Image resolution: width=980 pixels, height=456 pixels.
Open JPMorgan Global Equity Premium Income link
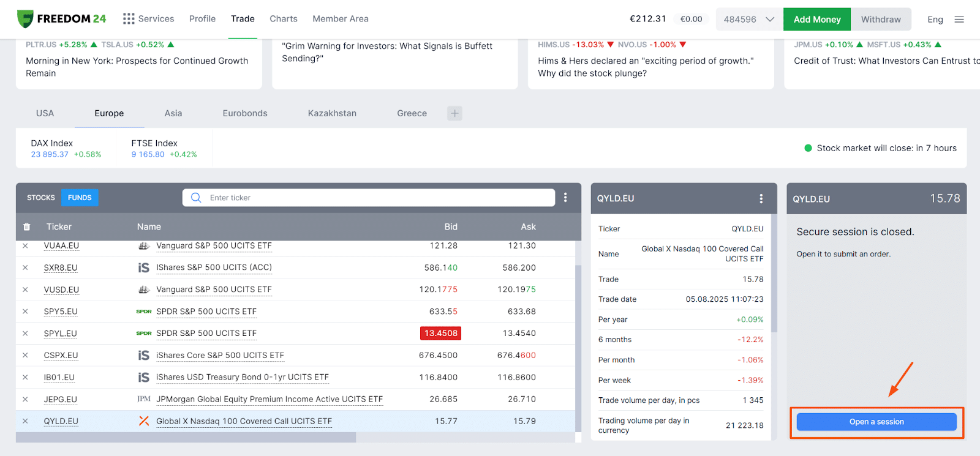coord(269,399)
